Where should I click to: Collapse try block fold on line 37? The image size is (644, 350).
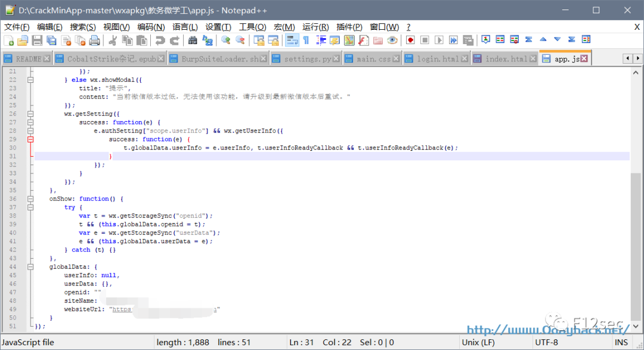tap(30, 207)
